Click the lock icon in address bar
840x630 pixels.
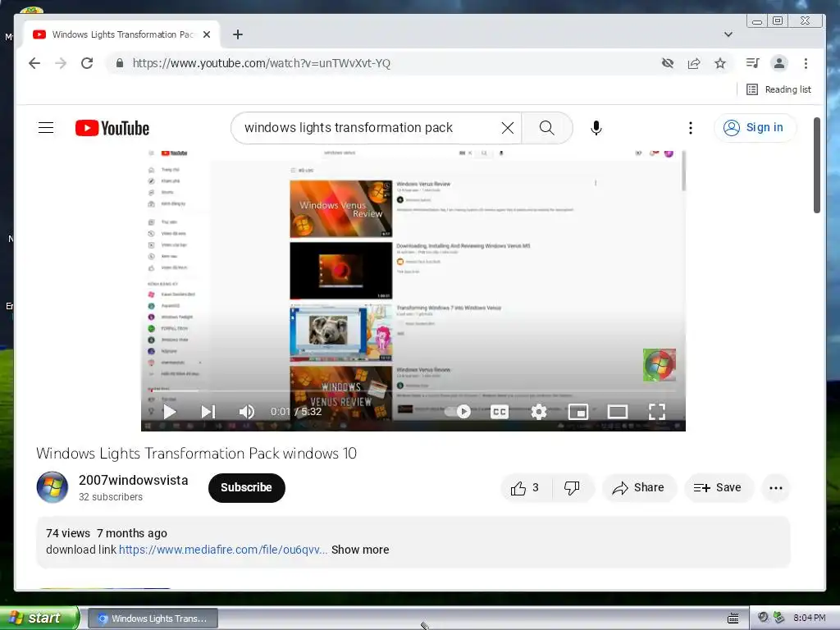point(120,63)
